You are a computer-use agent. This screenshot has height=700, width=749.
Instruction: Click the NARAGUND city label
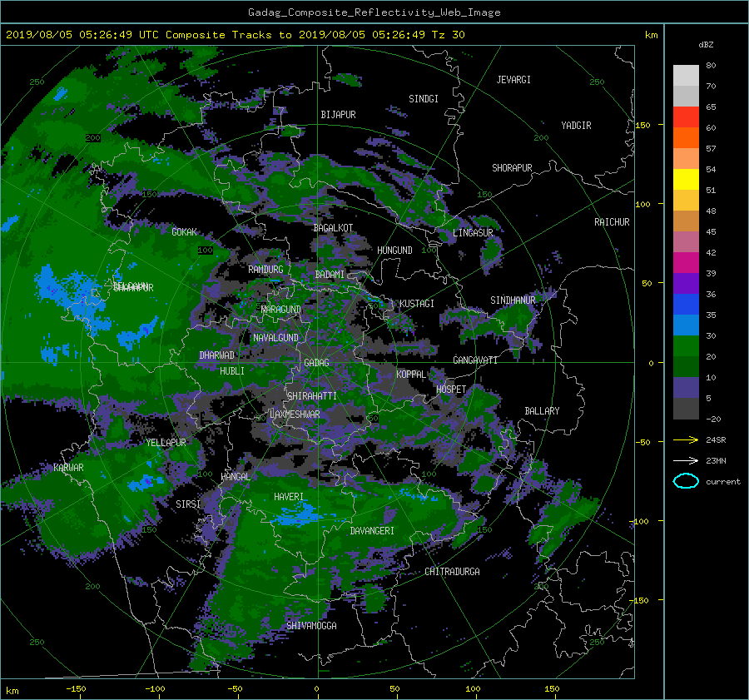(x=281, y=310)
